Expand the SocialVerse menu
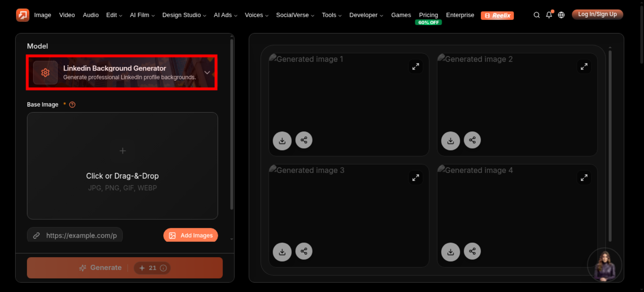This screenshot has width=644, height=292. [x=295, y=15]
